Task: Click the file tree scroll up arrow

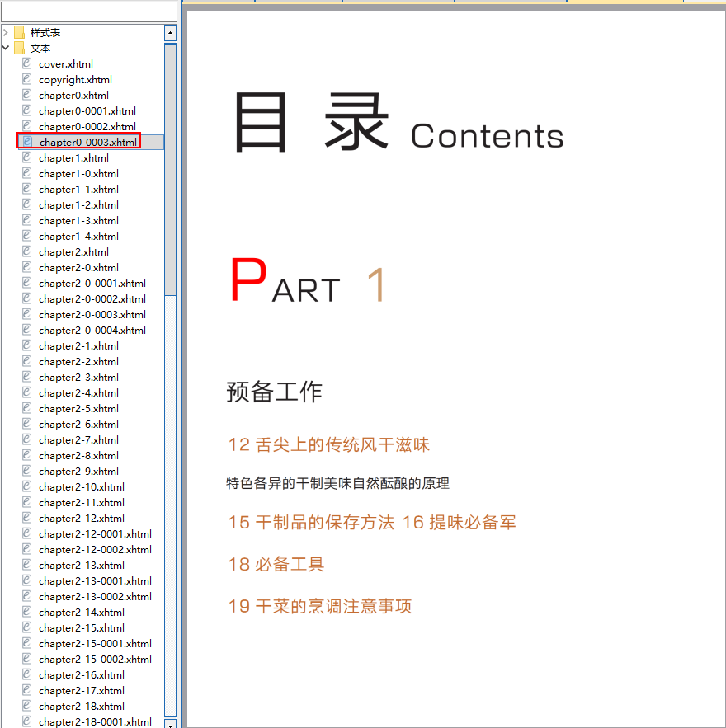Action: click(x=171, y=33)
